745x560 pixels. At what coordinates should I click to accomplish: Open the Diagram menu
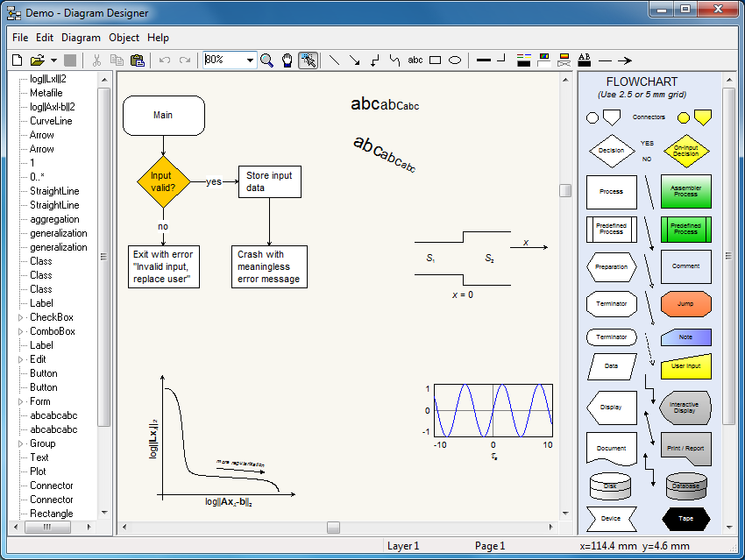point(81,38)
